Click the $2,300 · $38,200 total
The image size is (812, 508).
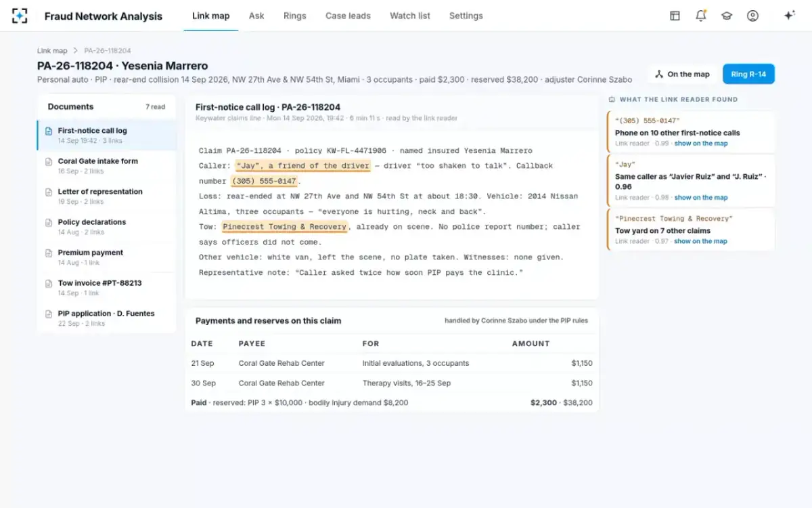tap(561, 402)
